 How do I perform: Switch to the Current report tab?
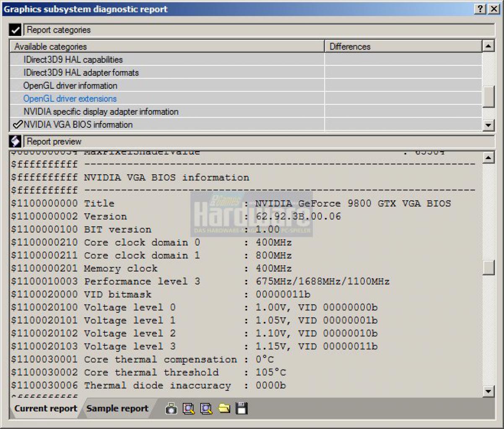click(46, 408)
